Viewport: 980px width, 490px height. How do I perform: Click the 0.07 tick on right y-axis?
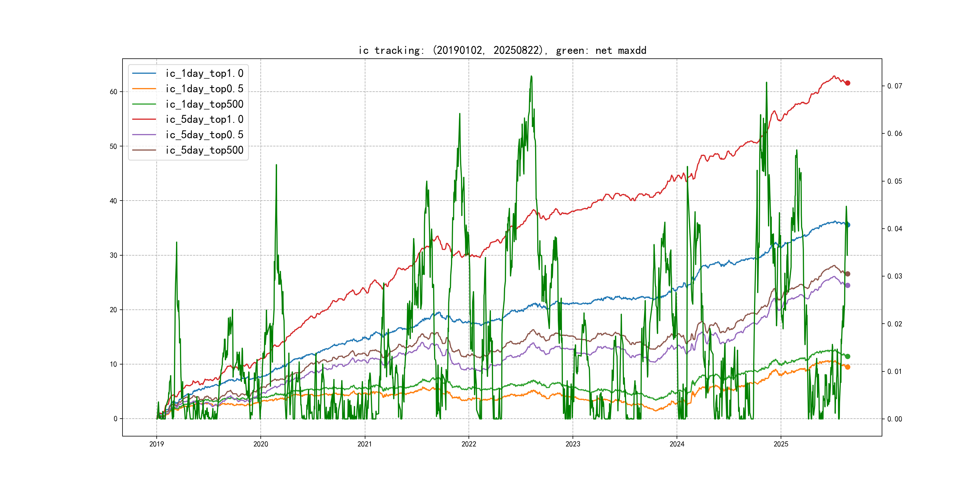[894, 86]
